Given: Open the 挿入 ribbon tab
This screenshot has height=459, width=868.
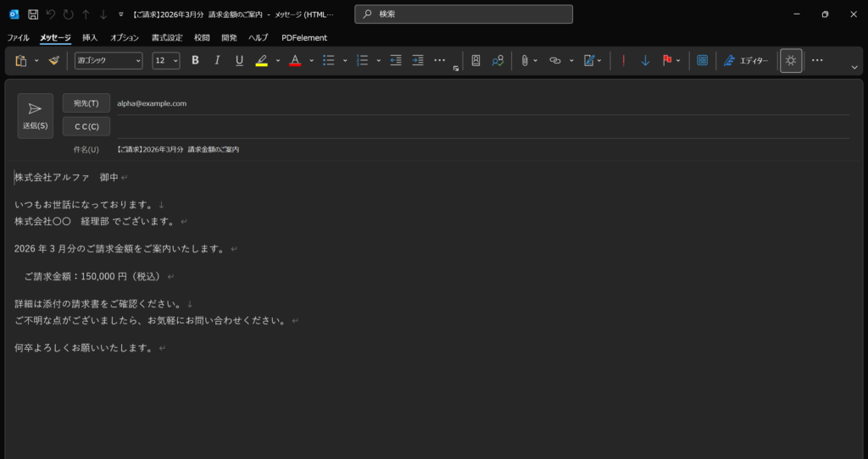Looking at the screenshot, I should [90, 38].
